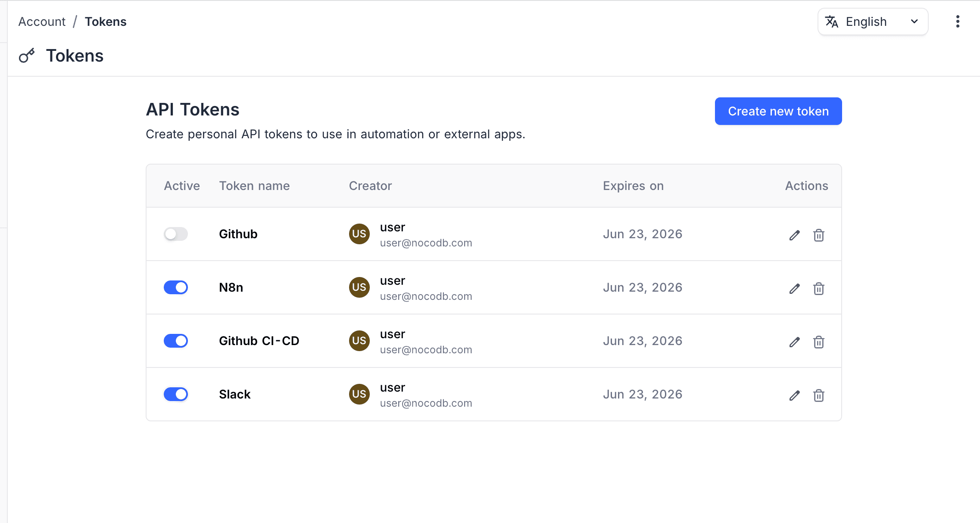
Task: Click the key icon next to the Tokens heading
Action: tap(27, 56)
